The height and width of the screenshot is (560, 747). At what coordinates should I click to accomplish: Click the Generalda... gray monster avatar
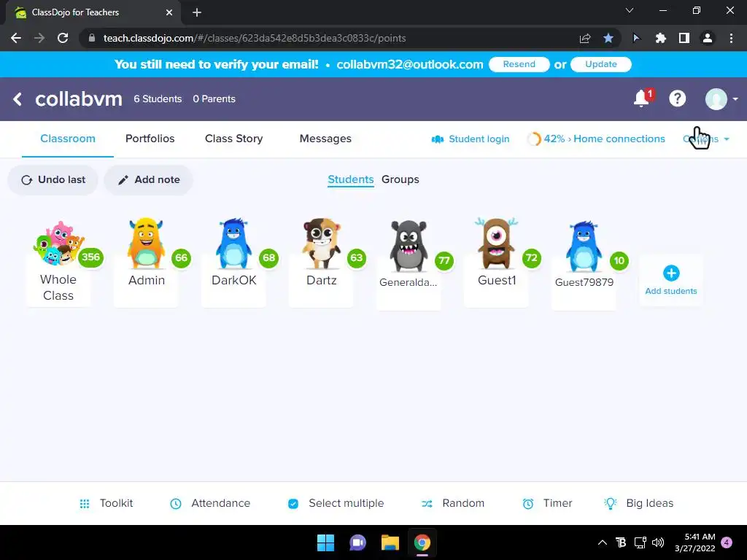(x=409, y=246)
